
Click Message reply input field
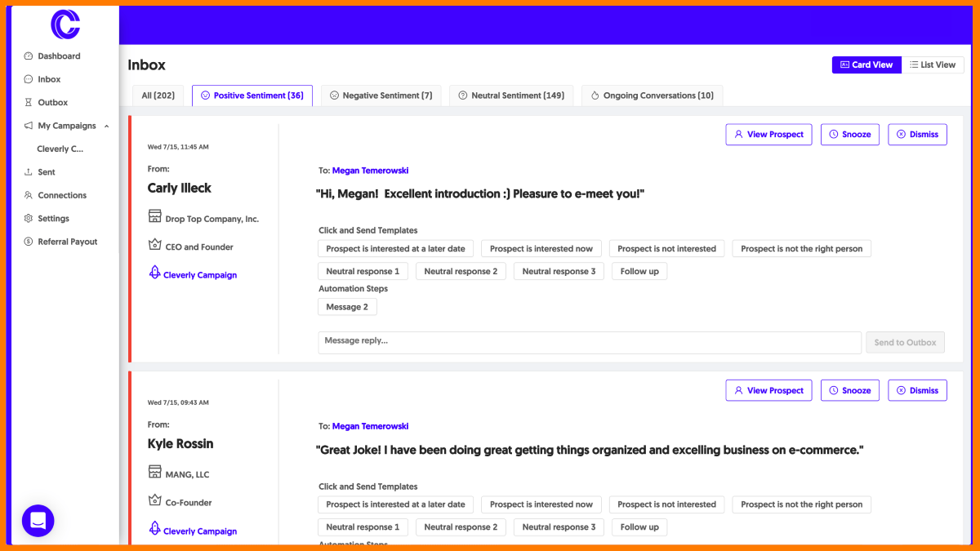click(x=590, y=343)
